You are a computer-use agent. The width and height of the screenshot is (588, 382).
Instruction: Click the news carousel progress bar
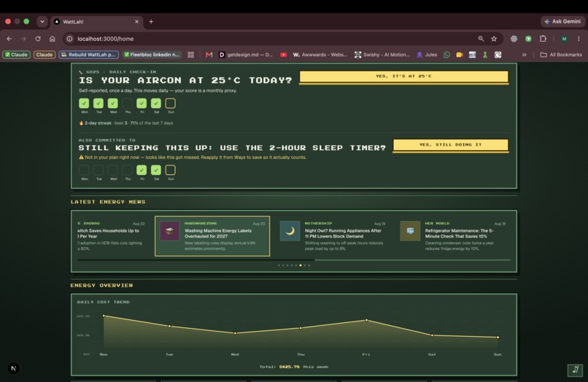[x=294, y=260]
